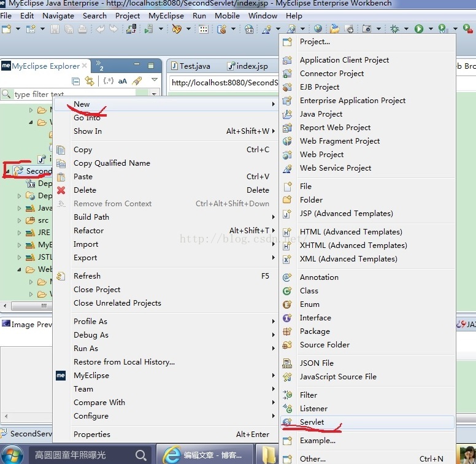This screenshot has height=464, width=476.
Task: Click the Annotation icon
Action: tap(287, 277)
